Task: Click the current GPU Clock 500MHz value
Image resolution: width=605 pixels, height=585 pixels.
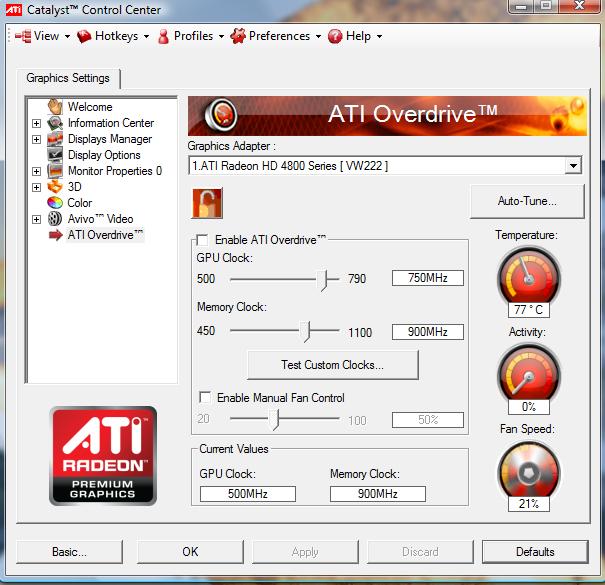Action: (248, 494)
